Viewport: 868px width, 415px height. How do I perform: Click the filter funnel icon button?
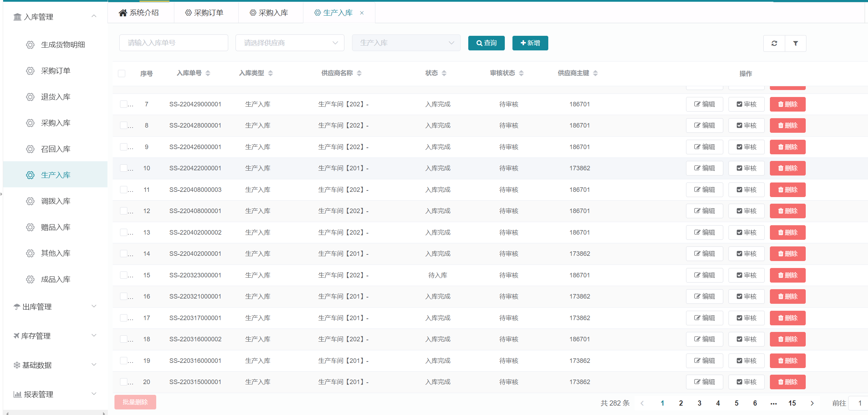(x=796, y=43)
